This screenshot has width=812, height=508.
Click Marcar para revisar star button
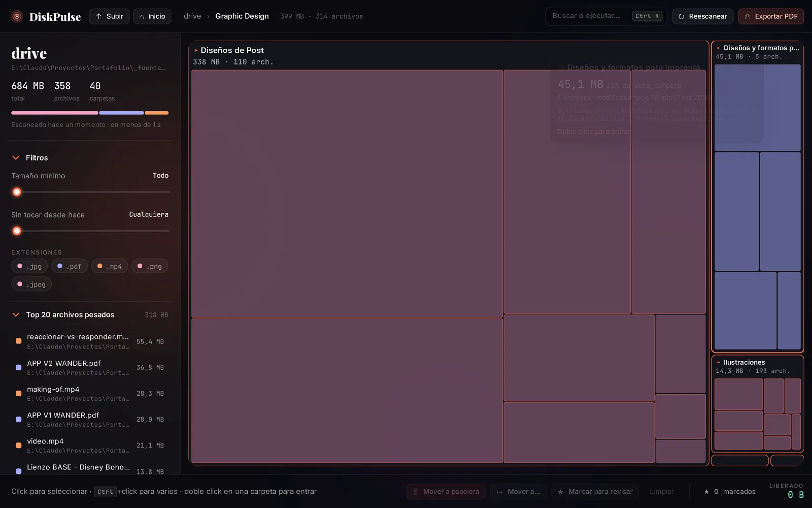[x=595, y=492]
